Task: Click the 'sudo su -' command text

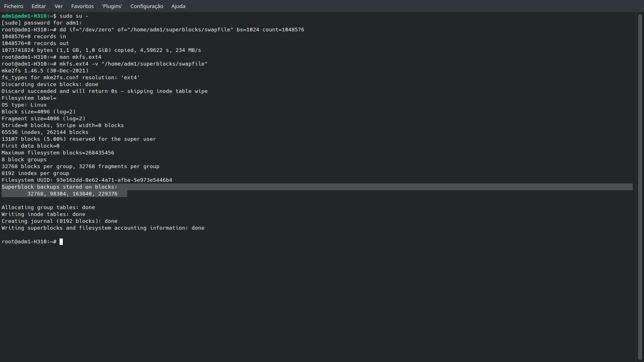Action: pos(74,16)
